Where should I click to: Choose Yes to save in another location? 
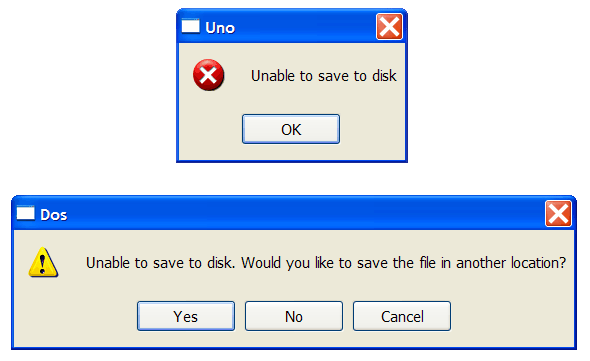(186, 316)
